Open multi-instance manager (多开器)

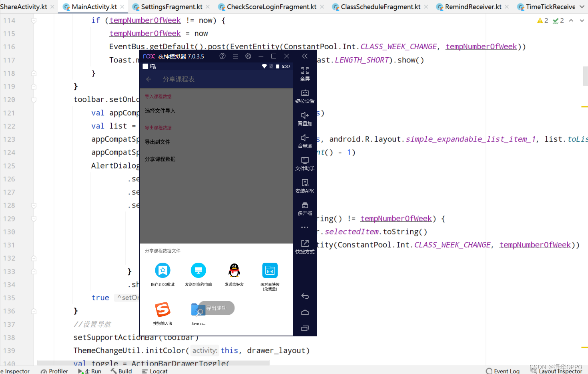[305, 208]
